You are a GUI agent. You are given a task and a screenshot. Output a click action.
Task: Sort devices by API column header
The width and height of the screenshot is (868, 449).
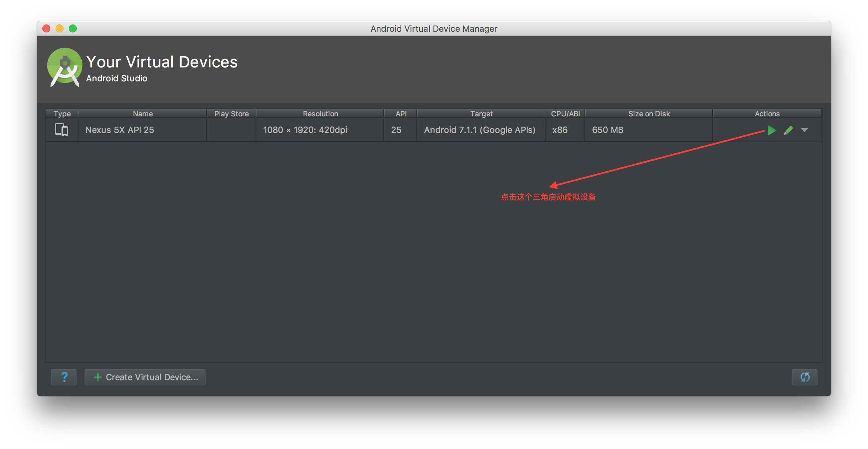pos(401,114)
